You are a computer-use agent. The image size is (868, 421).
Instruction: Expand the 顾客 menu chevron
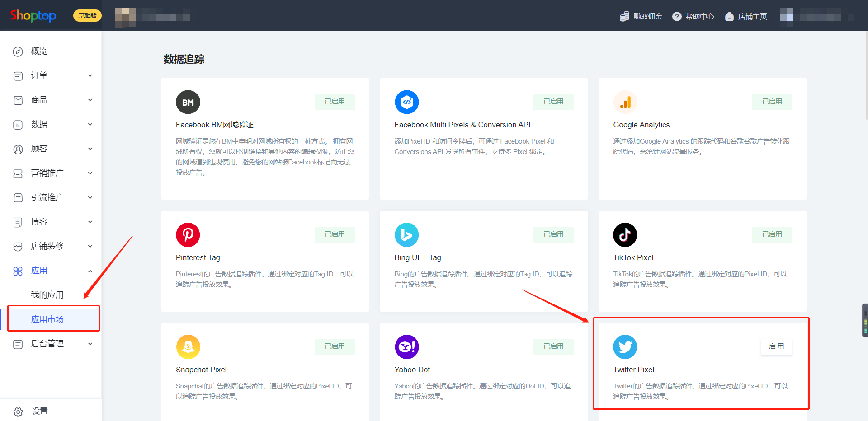[x=90, y=149]
